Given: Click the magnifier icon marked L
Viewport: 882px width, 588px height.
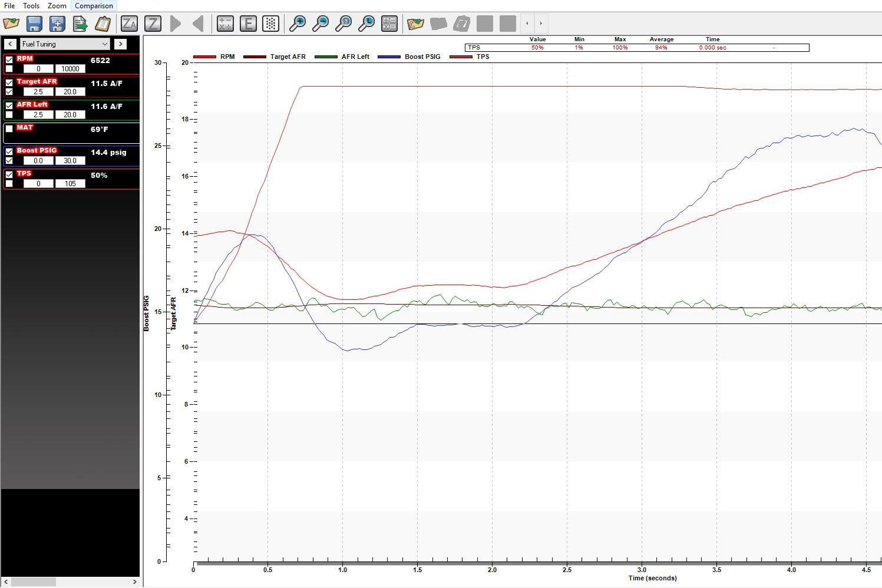Looking at the screenshot, I should click(366, 24).
